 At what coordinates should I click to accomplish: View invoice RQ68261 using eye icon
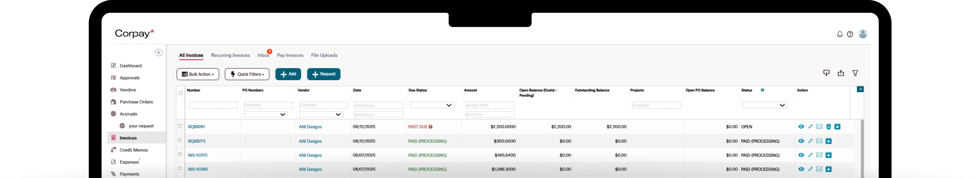(x=801, y=127)
